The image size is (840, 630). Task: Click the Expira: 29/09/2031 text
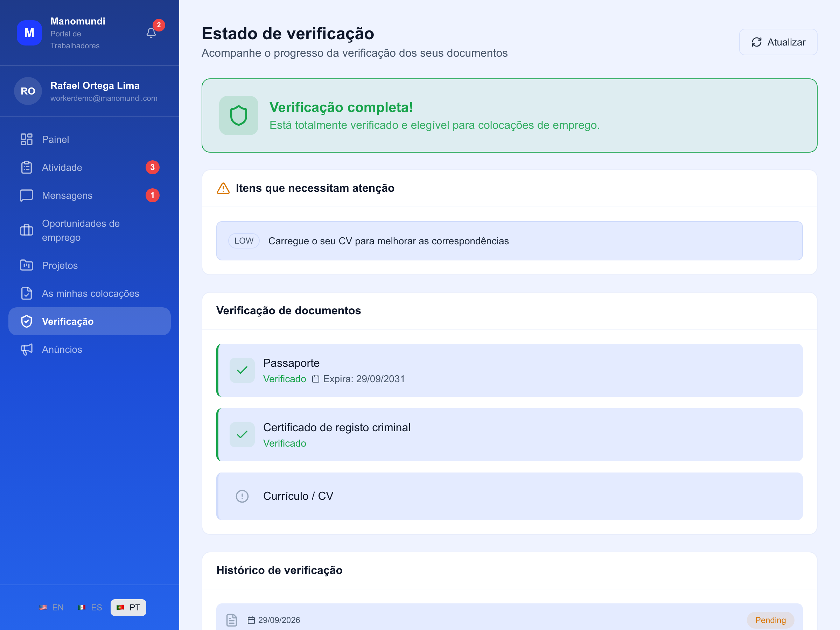[x=364, y=379]
